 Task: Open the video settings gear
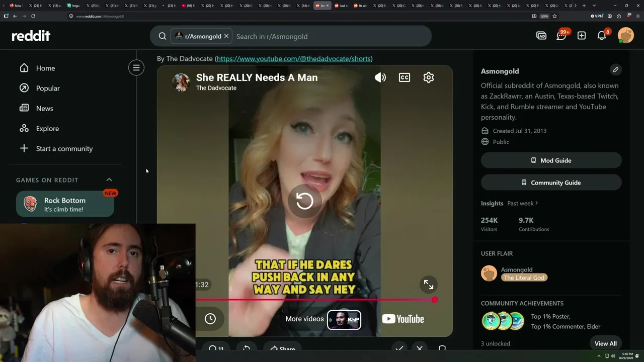(429, 77)
